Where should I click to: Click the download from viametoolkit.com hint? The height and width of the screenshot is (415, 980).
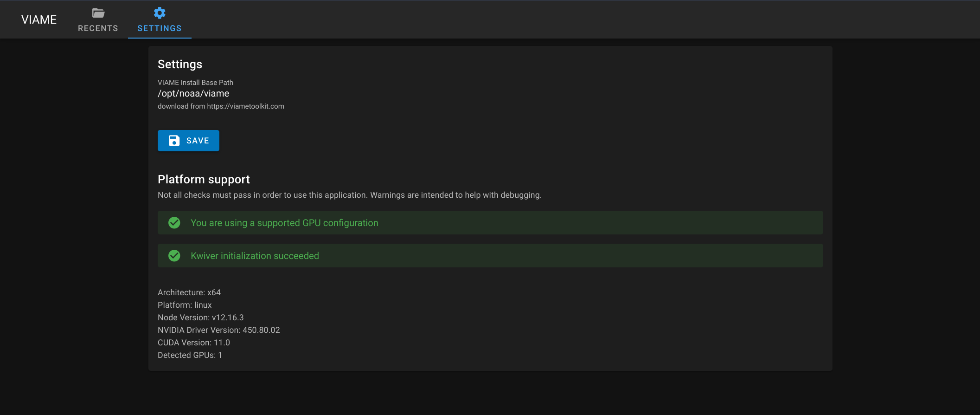point(221,106)
